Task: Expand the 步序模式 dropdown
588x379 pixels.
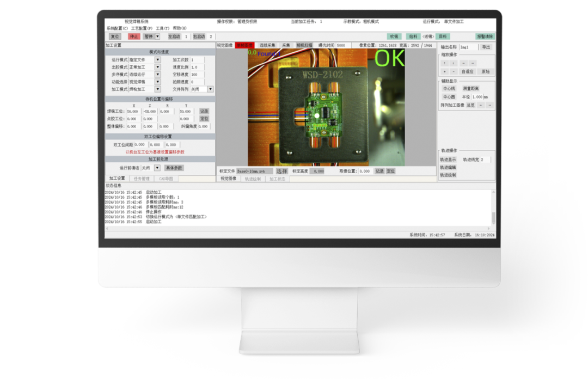Action: pyautogui.click(x=157, y=74)
